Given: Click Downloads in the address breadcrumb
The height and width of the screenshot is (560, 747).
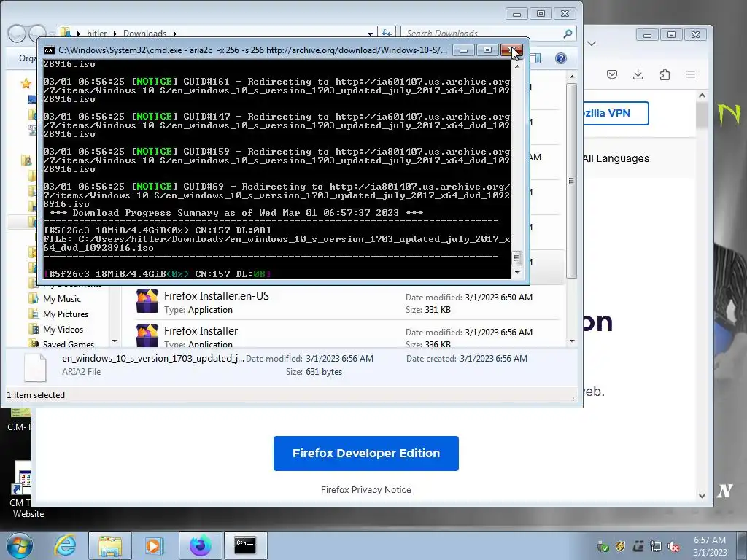Looking at the screenshot, I should (x=145, y=34).
